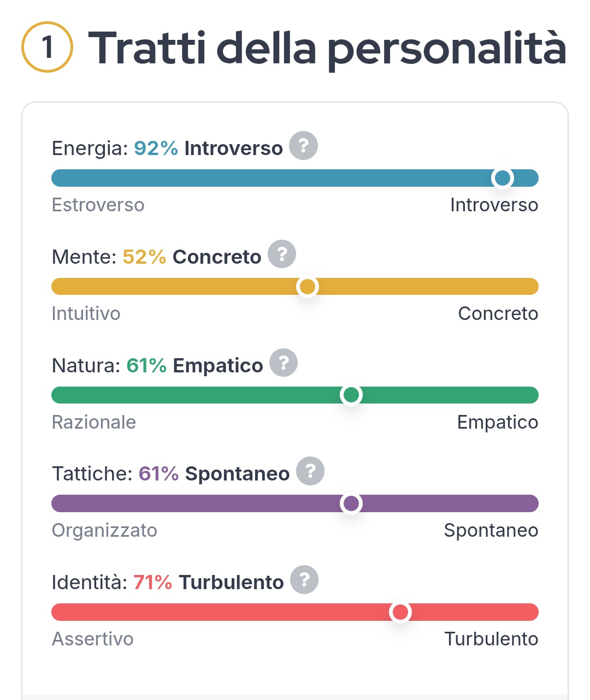Click the 71% Turbulento result text
This screenshot has height=700, width=590.
coord(208,583)
